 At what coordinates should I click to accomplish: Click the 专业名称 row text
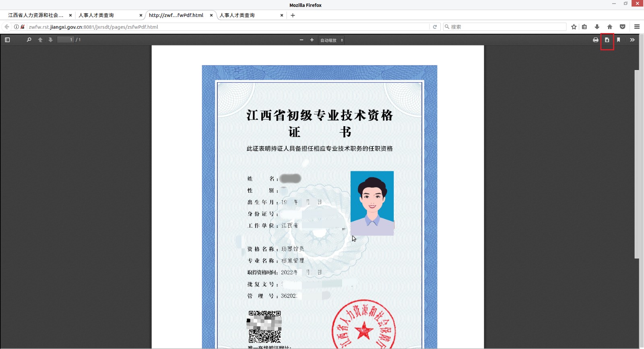coord(276,261)
